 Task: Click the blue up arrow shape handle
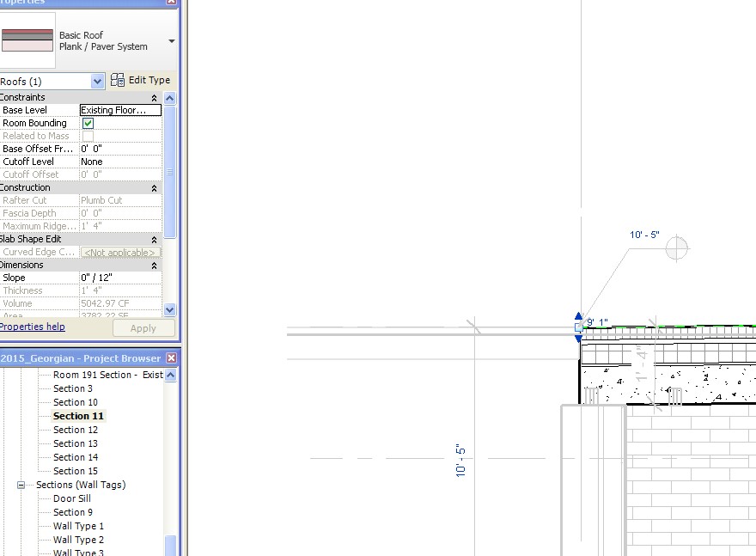tap(578, 316)
